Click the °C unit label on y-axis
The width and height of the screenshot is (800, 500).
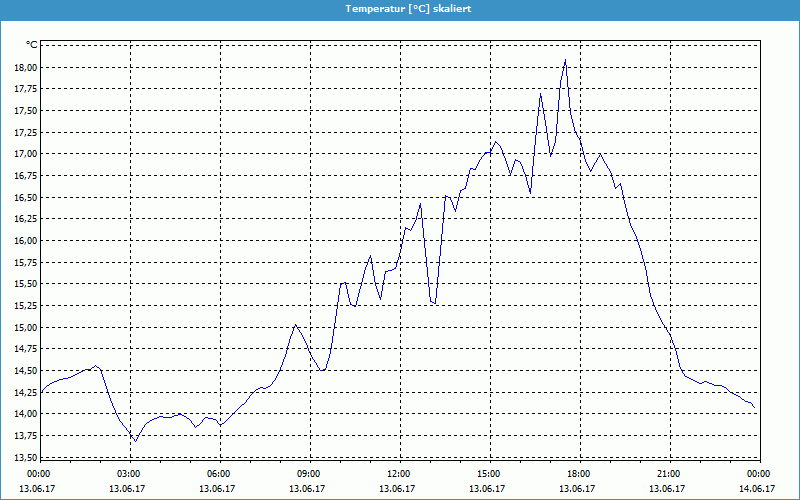tap(32, 44)
